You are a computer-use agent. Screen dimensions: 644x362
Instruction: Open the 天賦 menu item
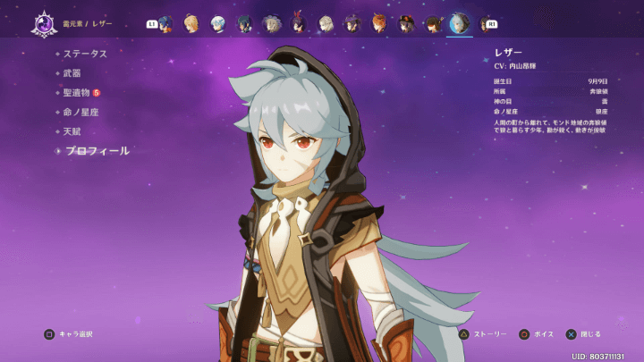[x=72, y=131]
